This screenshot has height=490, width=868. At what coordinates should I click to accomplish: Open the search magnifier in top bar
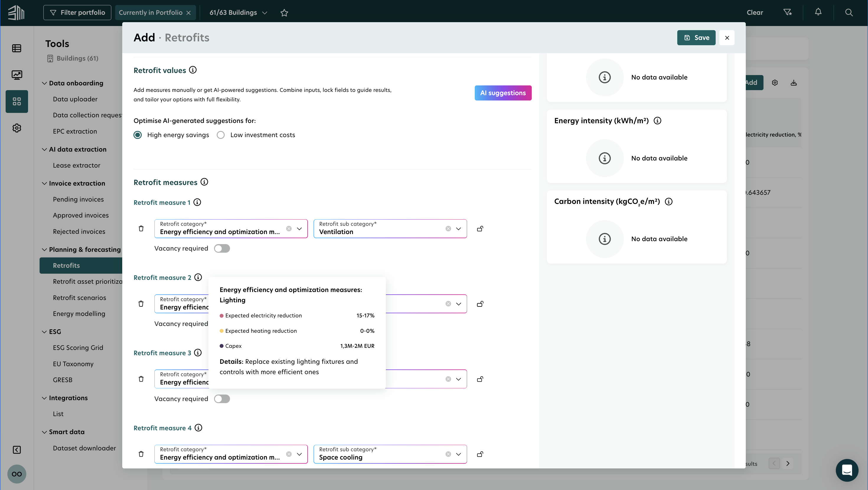point(849,12)
